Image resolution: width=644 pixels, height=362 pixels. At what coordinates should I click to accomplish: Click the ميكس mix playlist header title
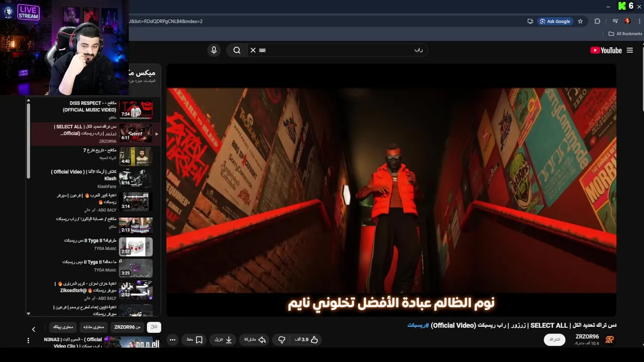tap(142, 73)
